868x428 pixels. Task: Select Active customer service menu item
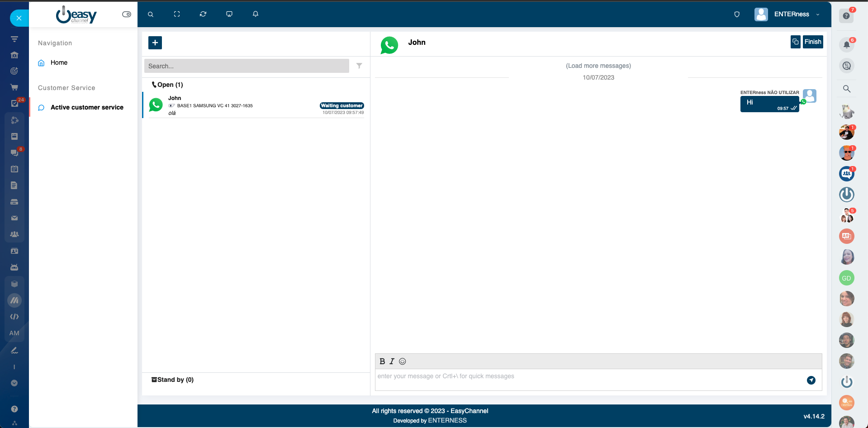point(87,107)
